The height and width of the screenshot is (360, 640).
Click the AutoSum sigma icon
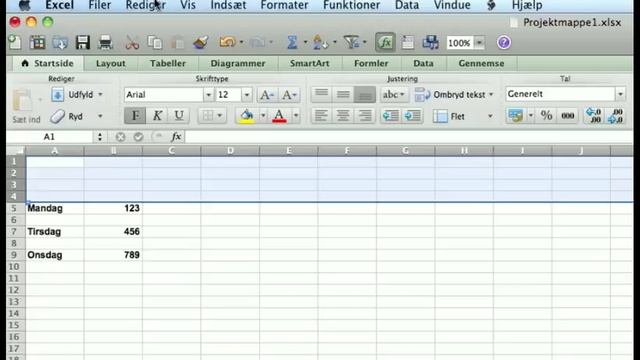[x=292, y=42]
